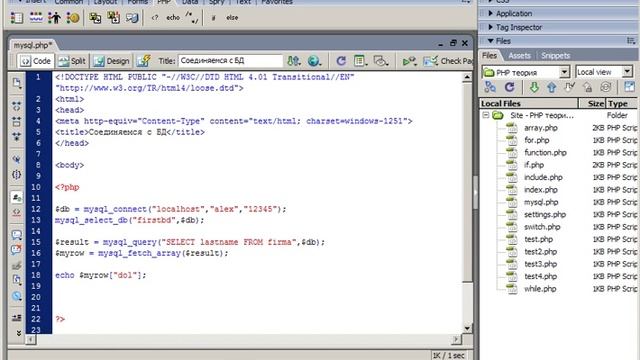Sort by Local Files column header
The image size is (640, 360).
tap(529, 103)
